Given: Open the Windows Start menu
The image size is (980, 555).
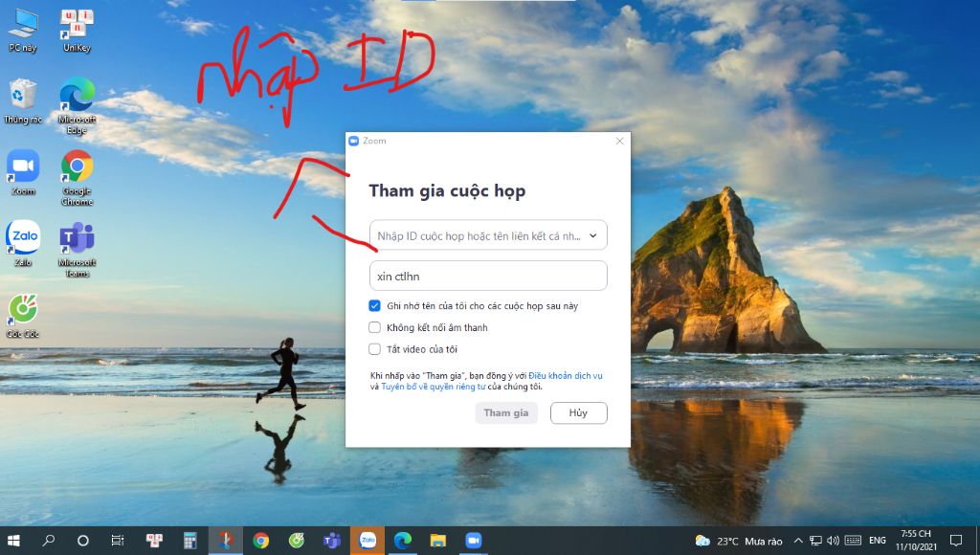Looking at the screenshot, I should pos(13,541).
